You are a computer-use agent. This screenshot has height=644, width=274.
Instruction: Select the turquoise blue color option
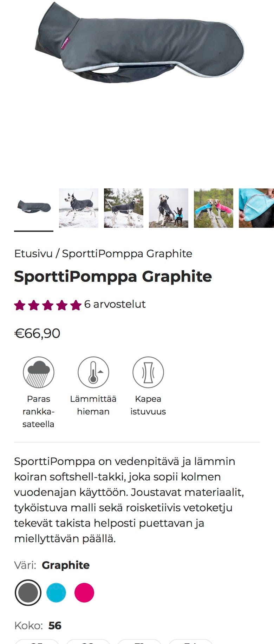point(57,592)
